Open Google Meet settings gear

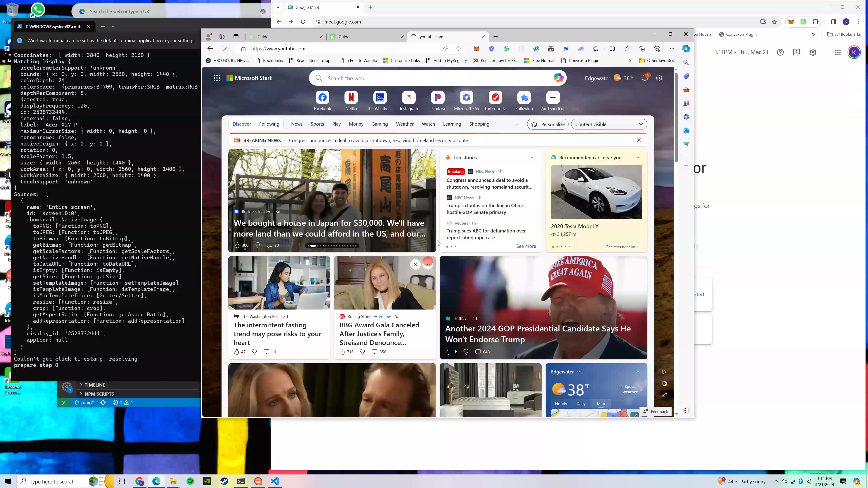click(813, 52)
